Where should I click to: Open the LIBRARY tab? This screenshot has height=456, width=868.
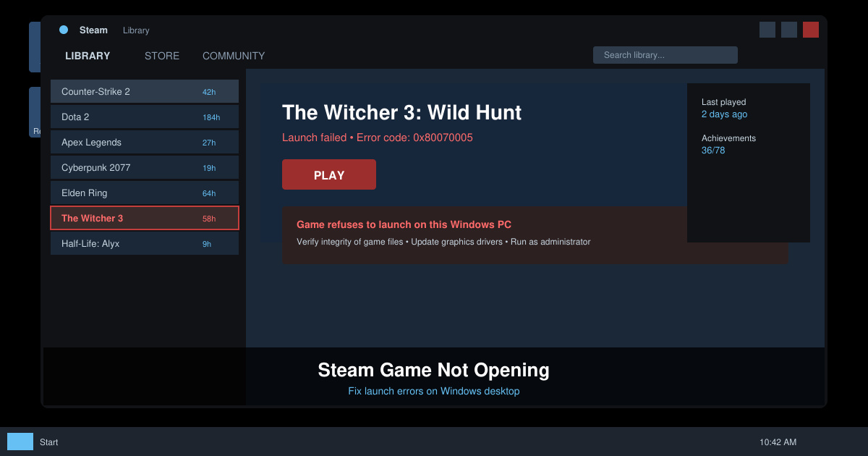(x=88, y=56)
